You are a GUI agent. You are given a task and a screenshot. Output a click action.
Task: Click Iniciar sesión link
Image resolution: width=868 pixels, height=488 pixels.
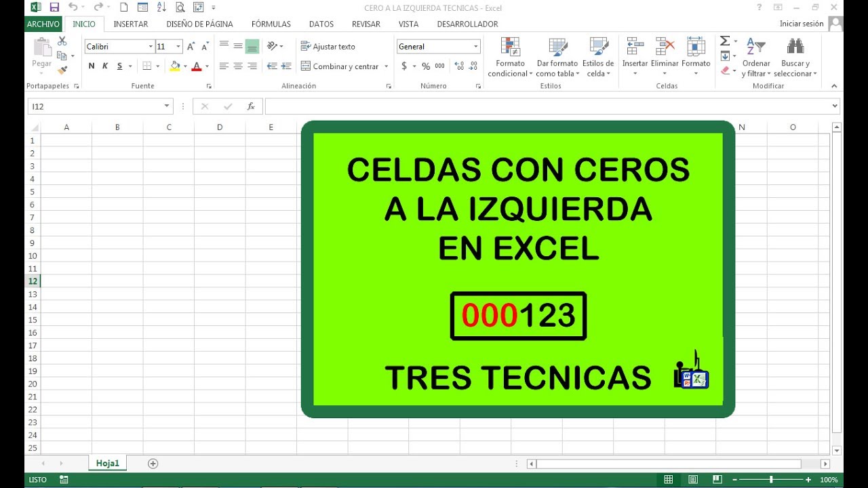pos(802,24)
